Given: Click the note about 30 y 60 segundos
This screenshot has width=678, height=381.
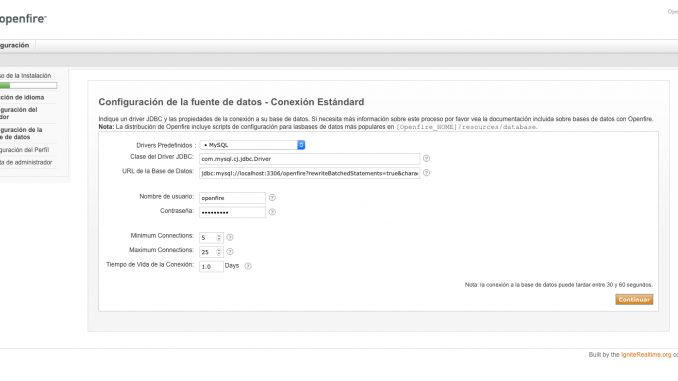Looking at the screenshot, I should pos(559,285).
